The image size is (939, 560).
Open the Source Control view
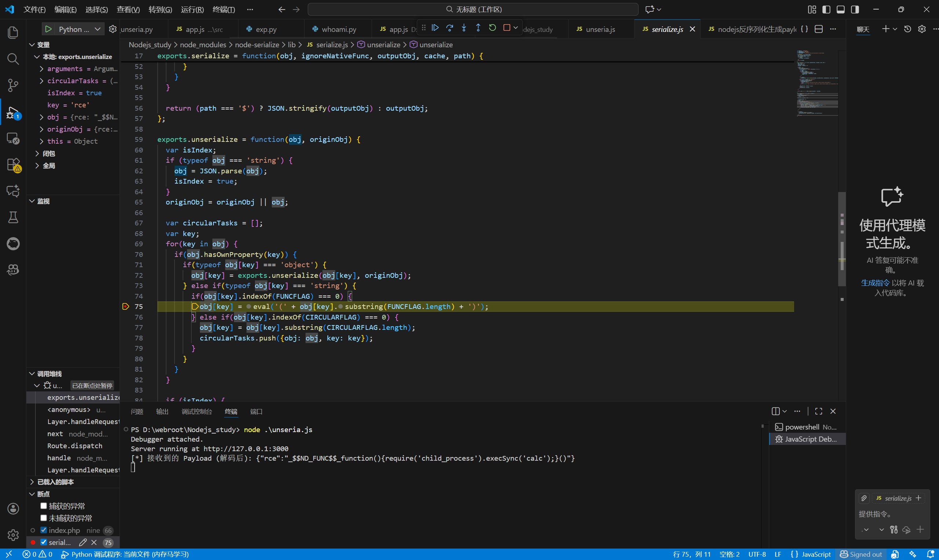tap(13, 85)
